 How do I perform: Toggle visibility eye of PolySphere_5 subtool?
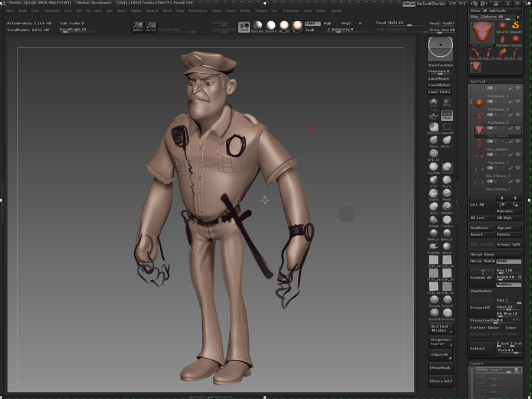[518, 102]
